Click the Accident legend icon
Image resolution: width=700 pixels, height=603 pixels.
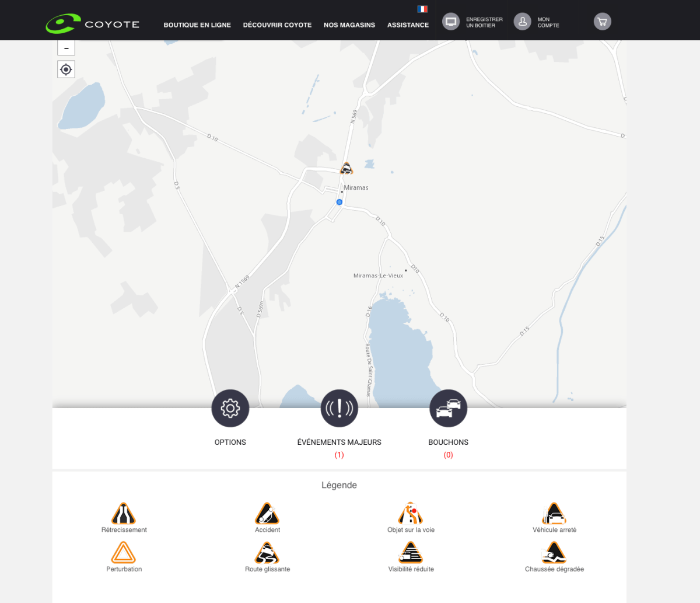[x=267, y=514]
